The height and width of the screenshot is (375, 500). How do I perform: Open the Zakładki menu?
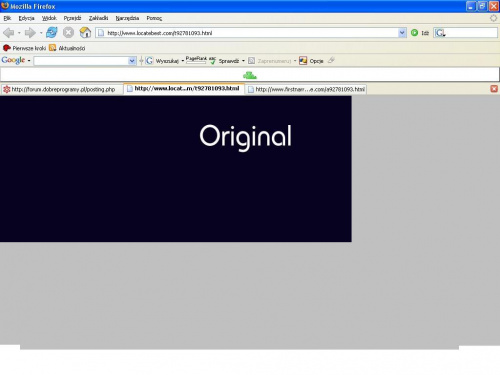point(98,18)
